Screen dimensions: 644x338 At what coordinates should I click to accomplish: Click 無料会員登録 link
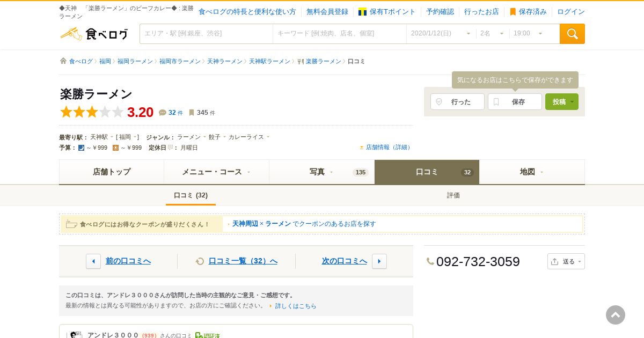click(x=327, y=12)
